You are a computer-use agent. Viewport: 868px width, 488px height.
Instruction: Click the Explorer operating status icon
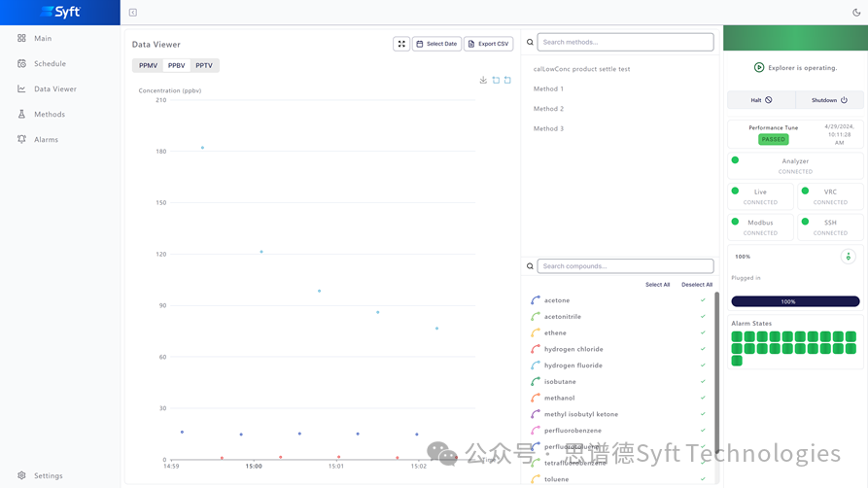(x=759, y=68)
